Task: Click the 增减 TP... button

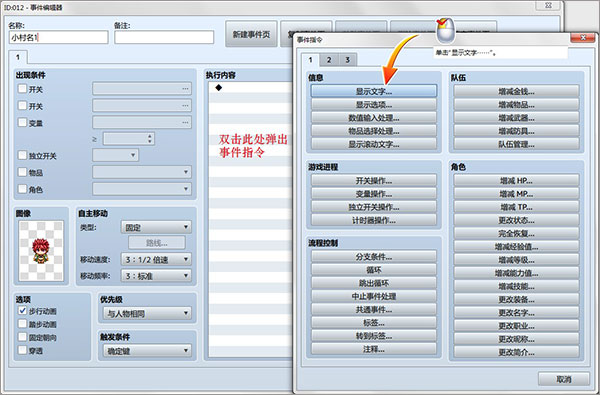Action: point(516,207)
